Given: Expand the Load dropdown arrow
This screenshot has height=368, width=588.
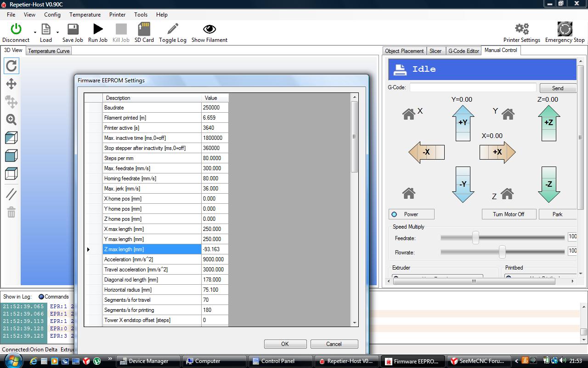Looking at the screenshot, I should coord(57,33).
